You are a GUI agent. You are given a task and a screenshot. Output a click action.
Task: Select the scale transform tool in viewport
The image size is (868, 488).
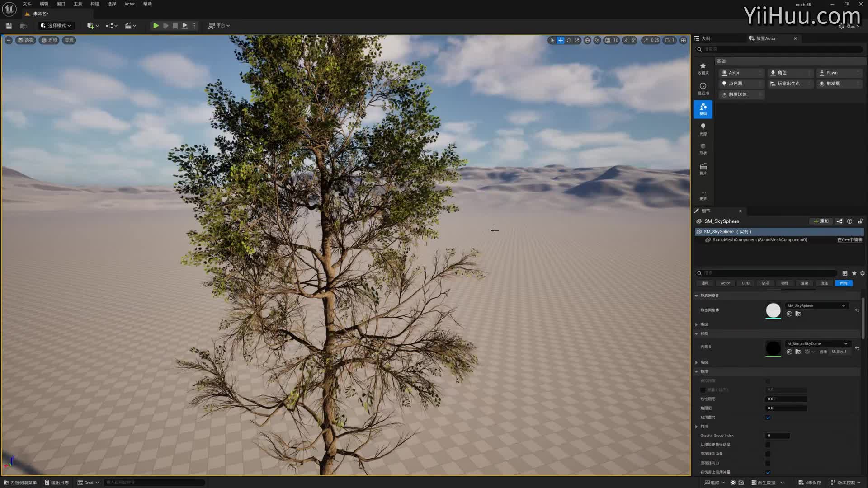[x=577, y=40]
